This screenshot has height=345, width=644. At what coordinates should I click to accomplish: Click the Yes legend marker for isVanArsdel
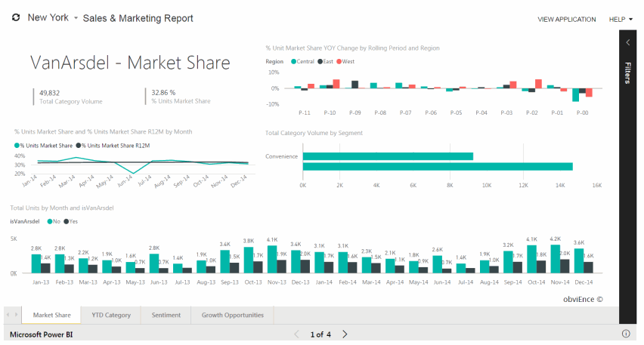click(66, 221)
